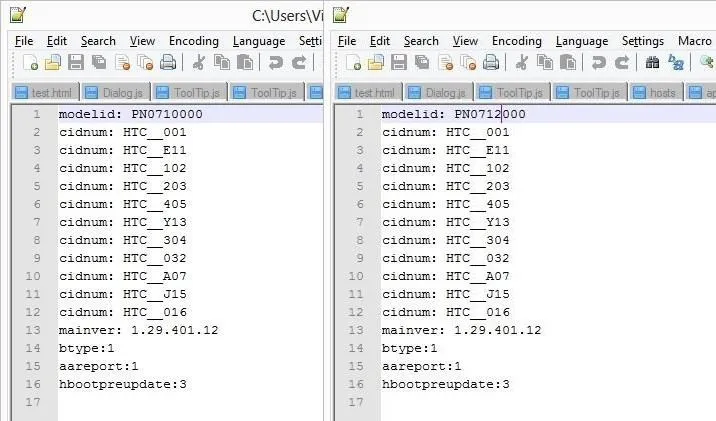
Task: Click Print icon in right window toolbar
Action: click(491, 62)
